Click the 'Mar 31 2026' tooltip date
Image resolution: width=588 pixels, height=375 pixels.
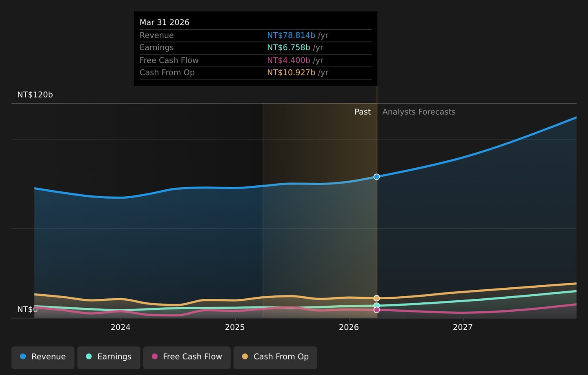click(165, 22)
